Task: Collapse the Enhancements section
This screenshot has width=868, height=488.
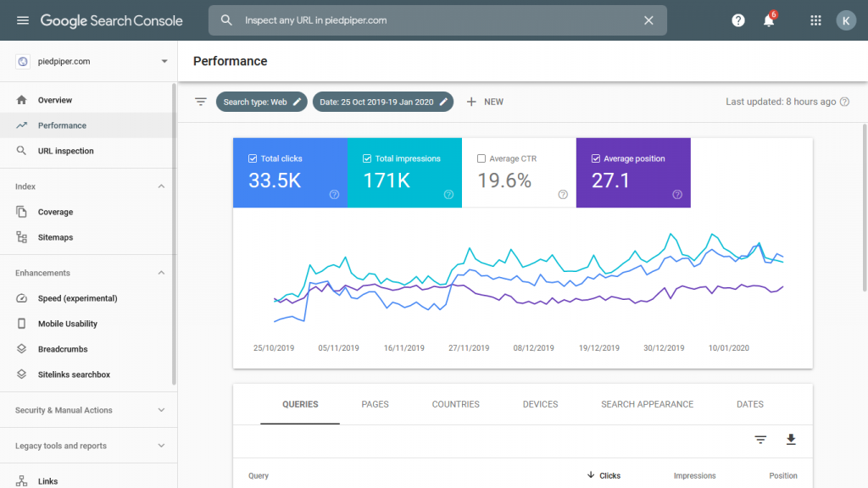Action: click(161, 273)
